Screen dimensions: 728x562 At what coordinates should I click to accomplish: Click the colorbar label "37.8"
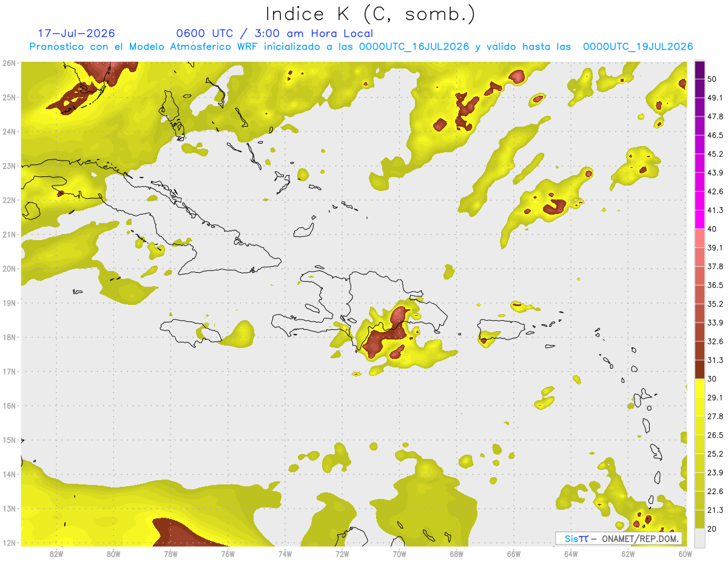tap(715, 266)
